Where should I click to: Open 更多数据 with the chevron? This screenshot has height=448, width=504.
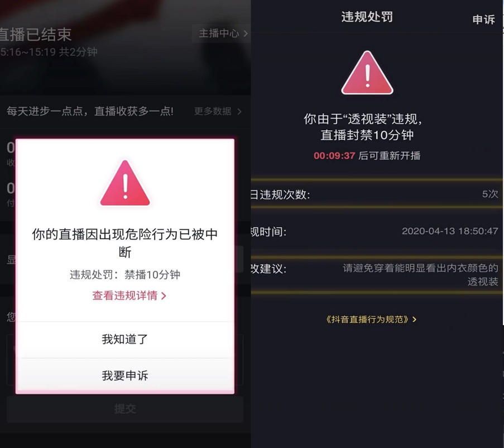[218, 111]
